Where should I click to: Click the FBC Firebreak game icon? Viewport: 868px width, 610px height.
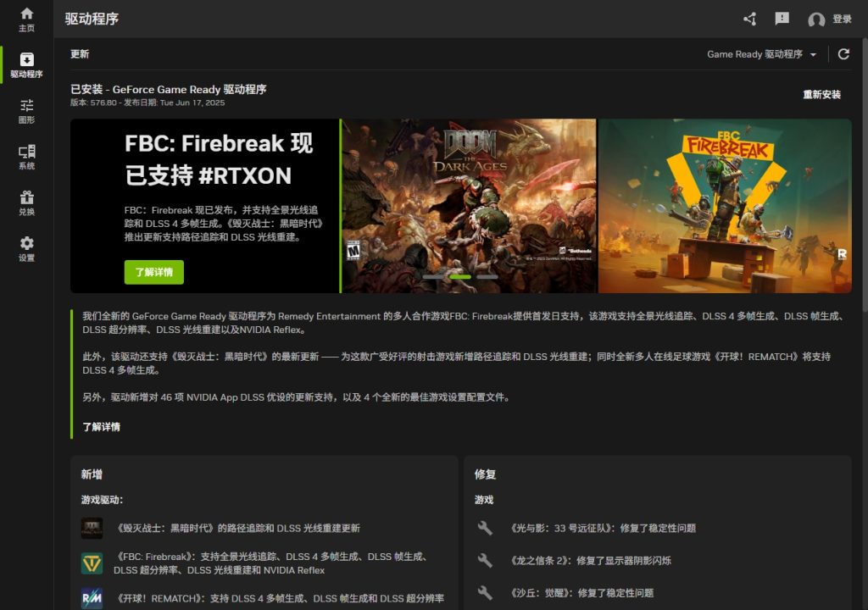tap(92, 563)
